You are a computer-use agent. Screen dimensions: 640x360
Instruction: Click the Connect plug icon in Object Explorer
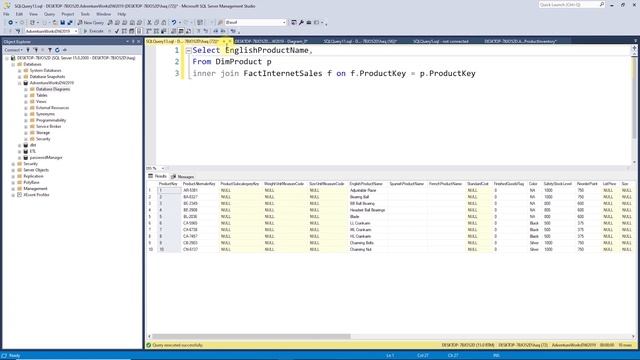tap(28, 50)
